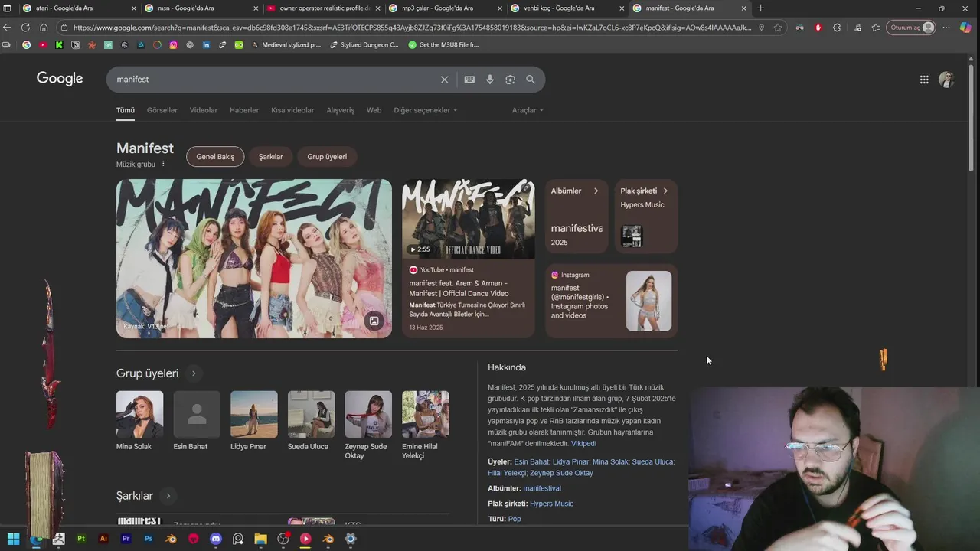Switch to the Web tab

(374, 110)
